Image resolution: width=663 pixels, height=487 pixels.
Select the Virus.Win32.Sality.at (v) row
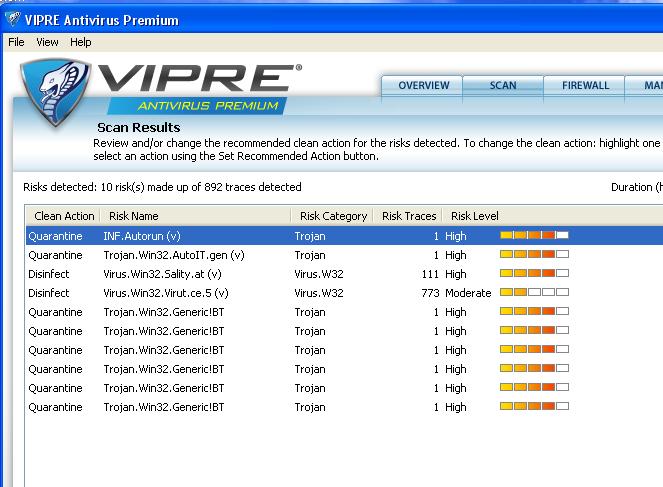(x=344, y=274)
